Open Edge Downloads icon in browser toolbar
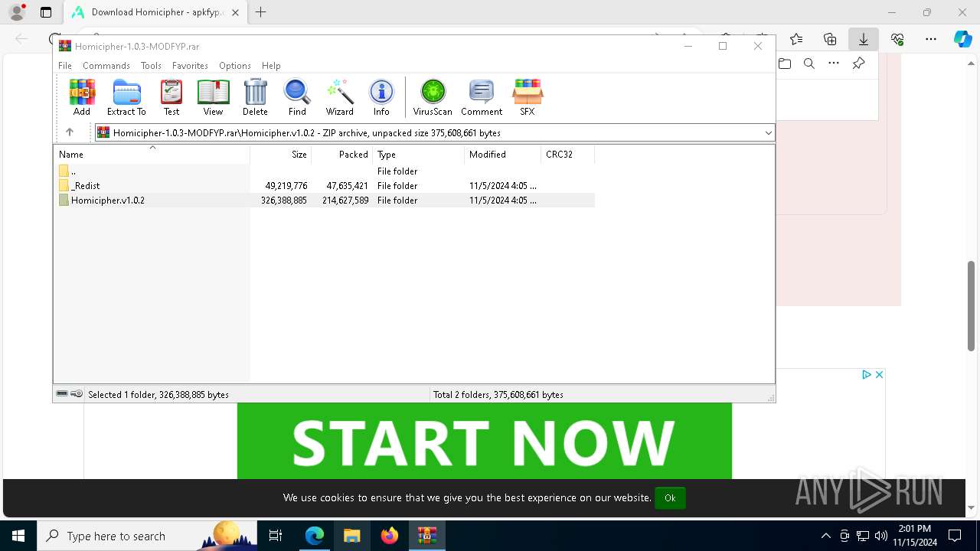Image resolution: width=980 pixels, height=551 pixels. [864, 39]
